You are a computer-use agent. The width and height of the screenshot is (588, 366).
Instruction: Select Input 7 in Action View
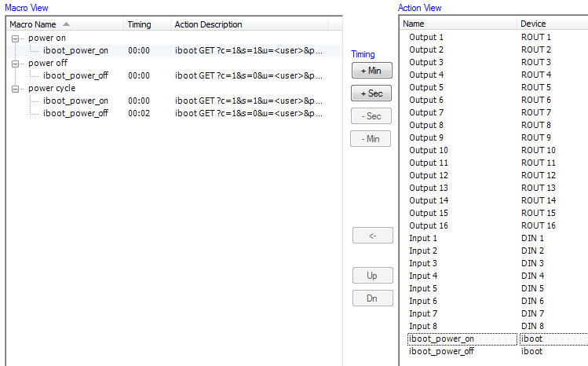423,313
